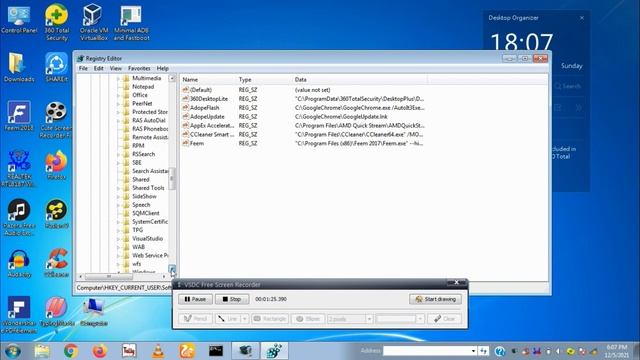This screenshot has width=640, height=360.
Task: Open the File menu in Registry Editor
Action: click(83, 69)
